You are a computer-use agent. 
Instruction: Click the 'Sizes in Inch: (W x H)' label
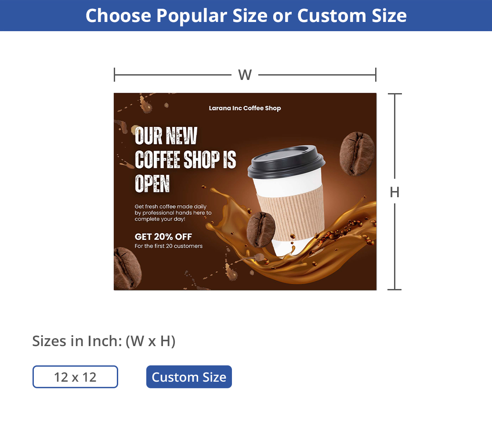pos(104,341)
